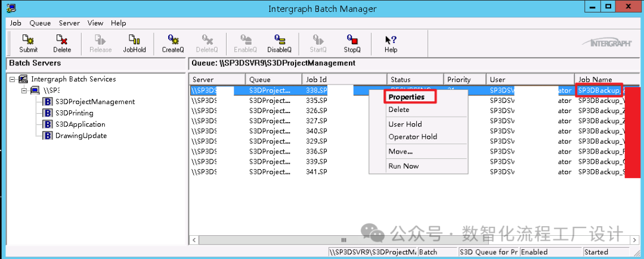Open the Server menu
Image resolution: width=644 pixels, height=259 pixels.
tap(69, 23)
